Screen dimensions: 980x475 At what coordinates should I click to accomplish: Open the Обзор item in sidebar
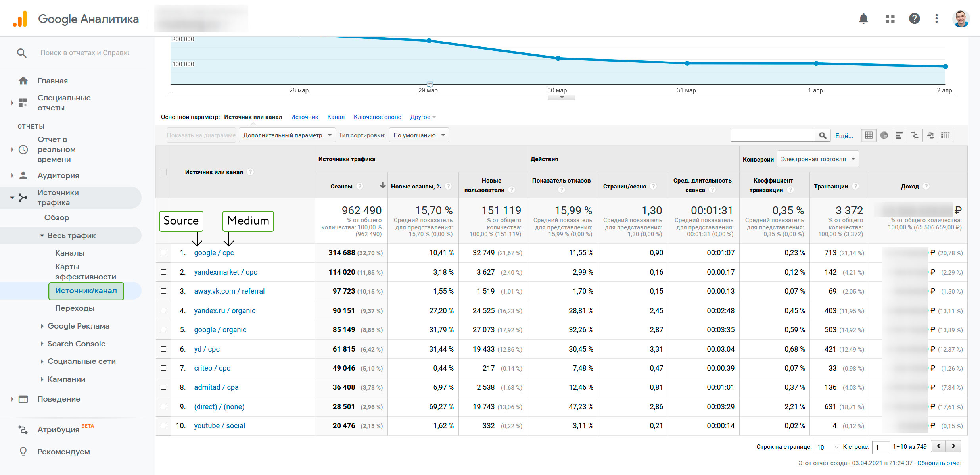57,218
